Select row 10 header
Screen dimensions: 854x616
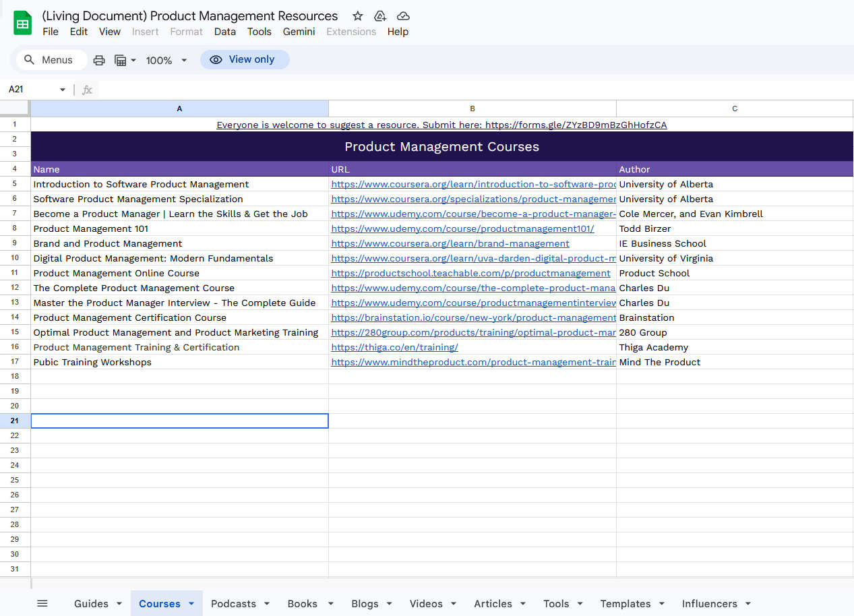[x=15, y=258]
